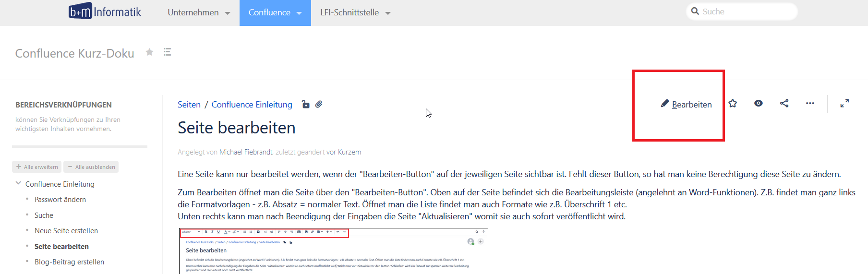This screenshot has width=868, height=274.
Task: Expand the LFI-Schnittstelle dropdown arrow
Action: point(388,13)
